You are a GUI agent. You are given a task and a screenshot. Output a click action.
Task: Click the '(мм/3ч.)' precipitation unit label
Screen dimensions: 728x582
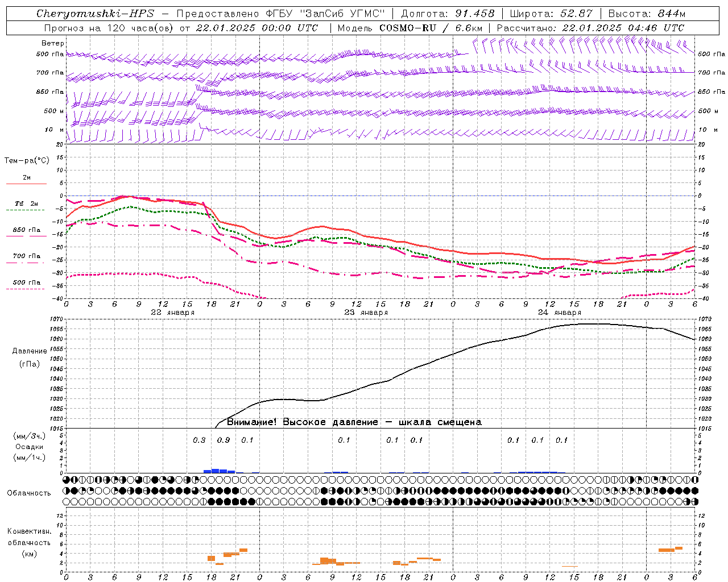coord(29,436)
